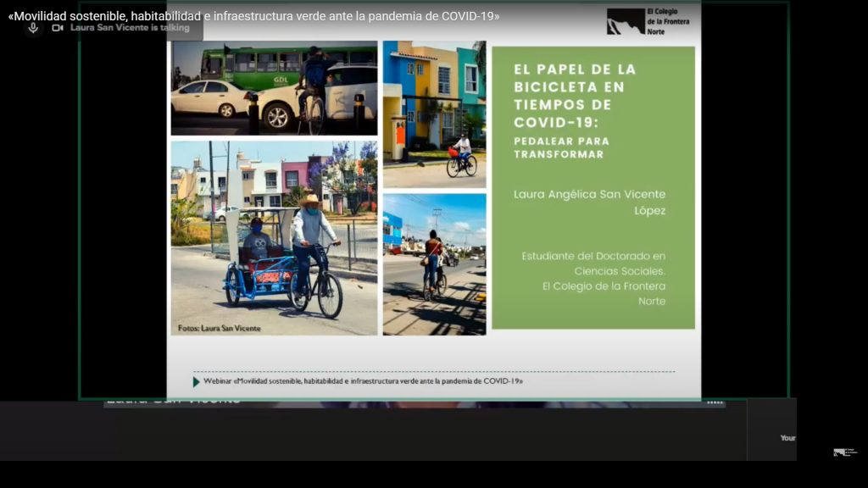Select the photo of the blue cargo tricycle with passenger
Viewport: 868px width, 488px height.
274,238
